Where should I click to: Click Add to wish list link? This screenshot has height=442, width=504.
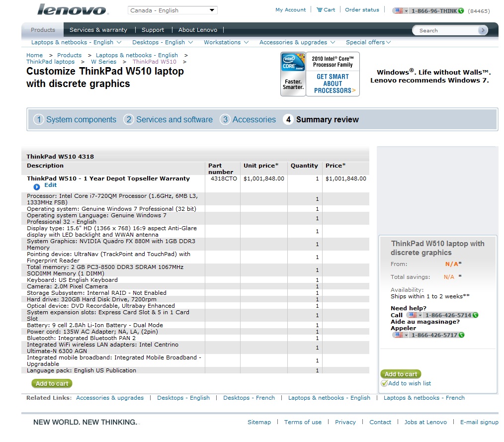tap(410, 383)
